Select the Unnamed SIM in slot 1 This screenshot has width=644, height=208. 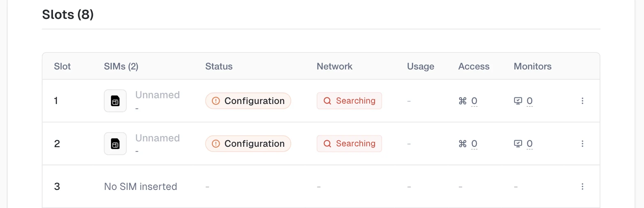[x=158, y=95]
